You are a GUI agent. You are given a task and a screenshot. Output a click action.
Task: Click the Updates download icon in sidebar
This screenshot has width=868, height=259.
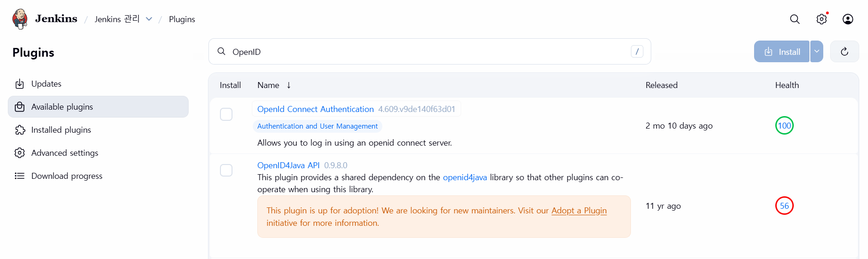click(x=19, y=84)
